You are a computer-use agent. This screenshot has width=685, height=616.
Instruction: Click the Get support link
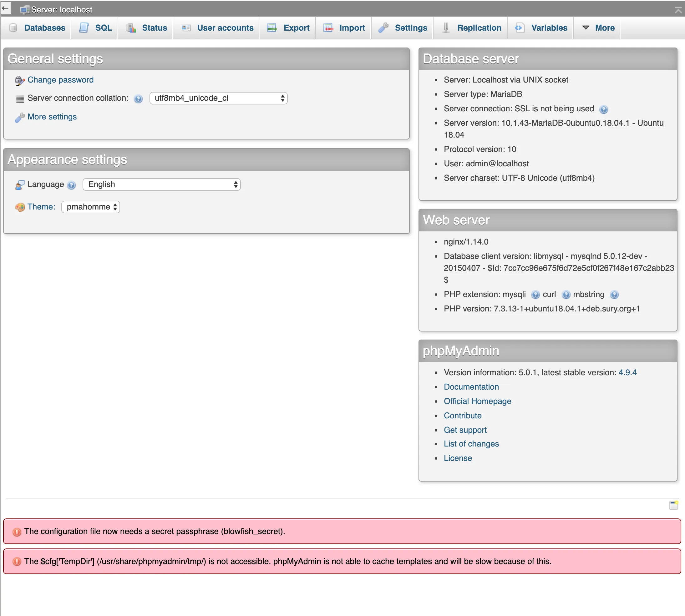click(x=465, y=430)
